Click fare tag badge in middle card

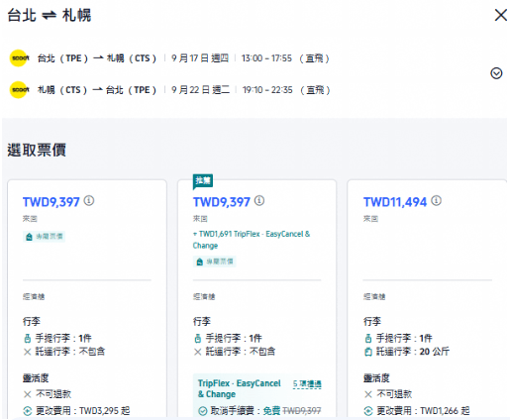coord(214,262)
